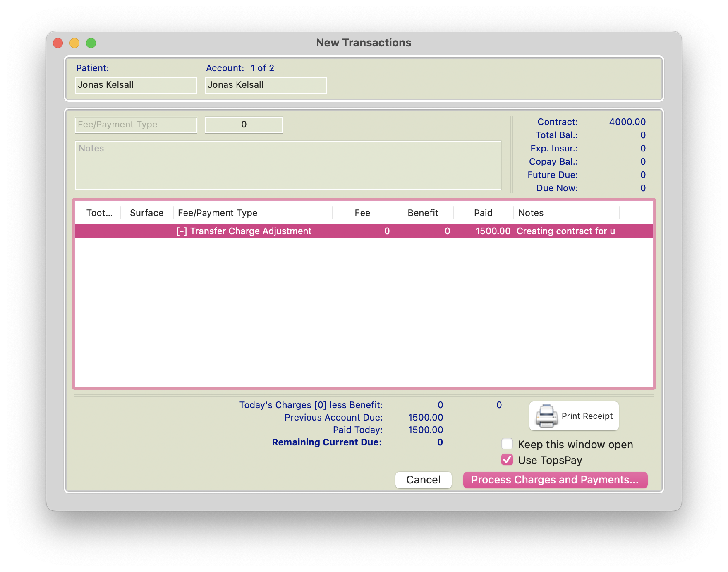This screenshot has height=572, width=728.
Task: Click the Copay Bal. label
Action: [553, 161]
